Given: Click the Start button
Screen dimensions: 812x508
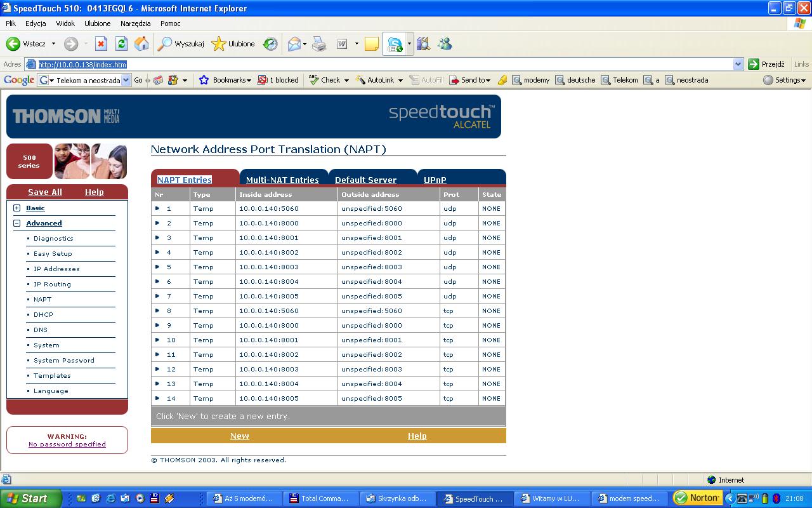Looking at the screenshot, I should point(30,498).
